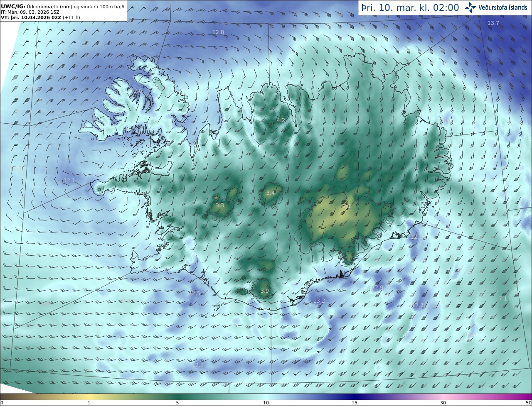Click the Veðurstofa Íslands logo
532x406 pixels.
tap(496, 7)
